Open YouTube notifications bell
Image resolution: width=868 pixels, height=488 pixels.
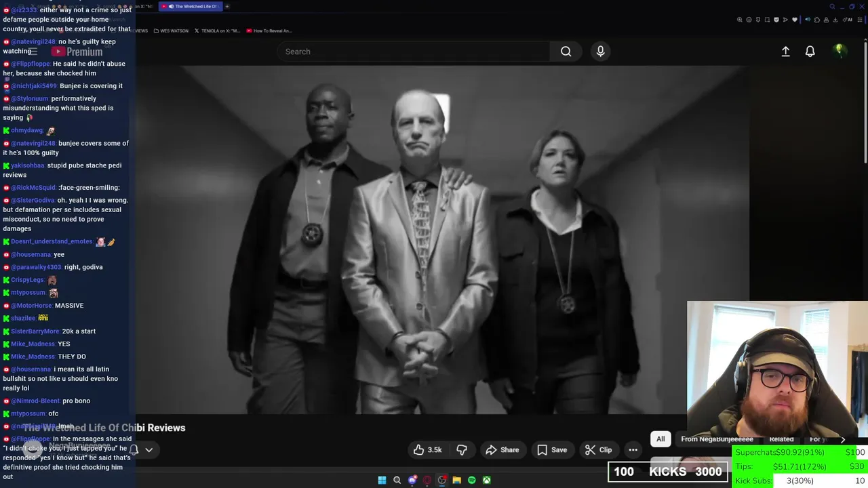pos(810,52)
